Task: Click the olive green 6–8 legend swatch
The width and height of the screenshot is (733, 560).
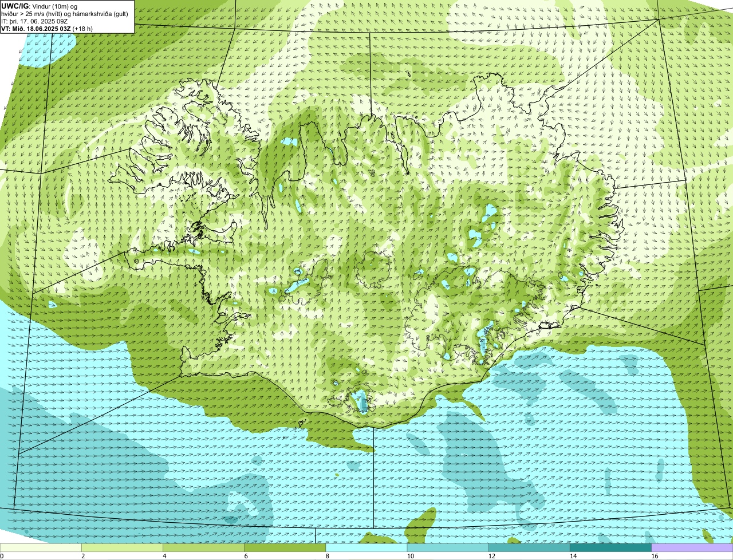Action: coord(286,548)
